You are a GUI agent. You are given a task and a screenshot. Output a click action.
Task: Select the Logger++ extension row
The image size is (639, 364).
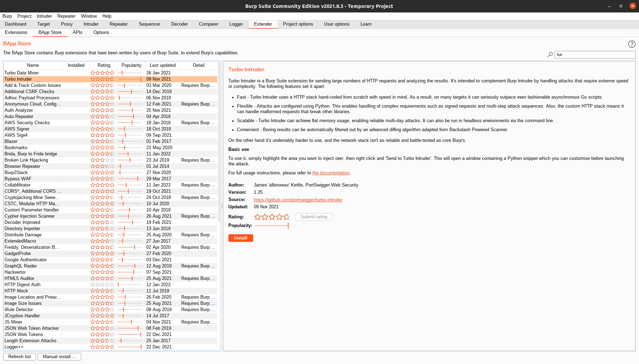coord(110,347)
